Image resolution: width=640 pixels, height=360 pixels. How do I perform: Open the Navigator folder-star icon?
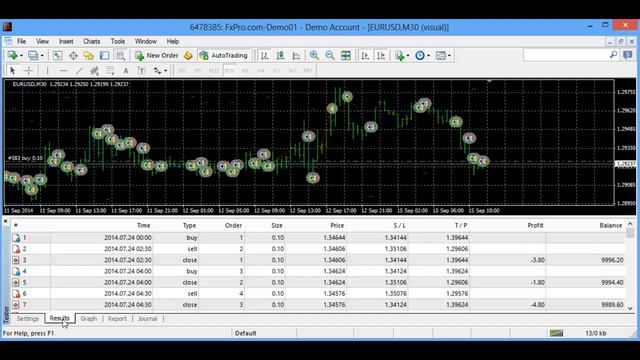pyautogui.click(x=89, y=56)
